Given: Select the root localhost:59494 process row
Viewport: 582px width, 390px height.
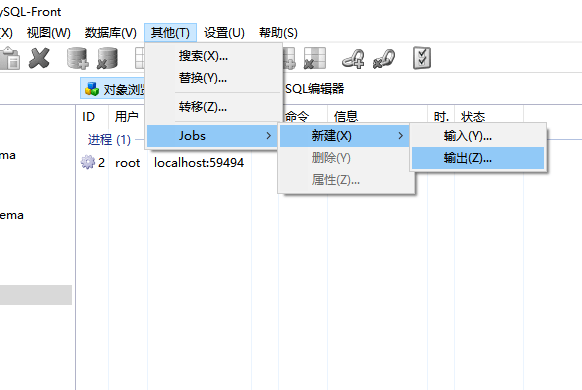Looking at the screenshot, I should click(162, 163).
